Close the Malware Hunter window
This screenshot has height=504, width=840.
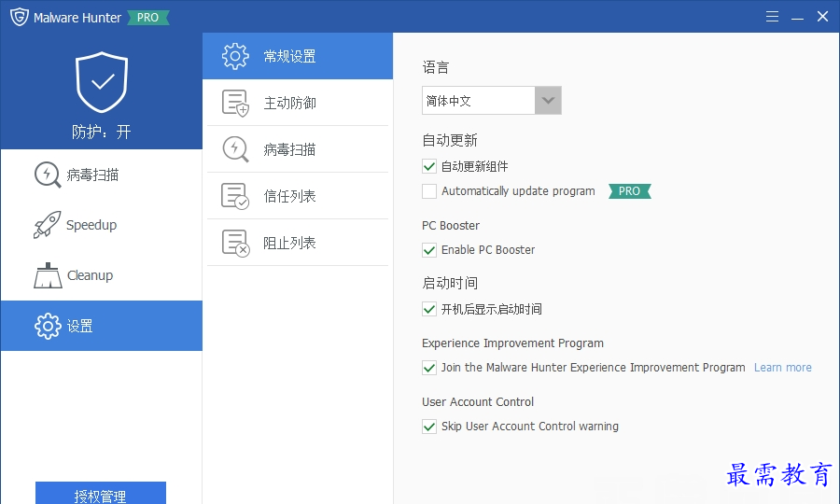click(x=823, y=17)
